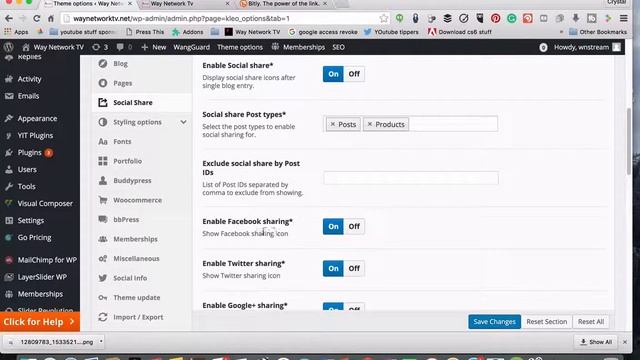Click Show All downloads button
This screenshot has width=640, height=360.
(x=596, y=342)
